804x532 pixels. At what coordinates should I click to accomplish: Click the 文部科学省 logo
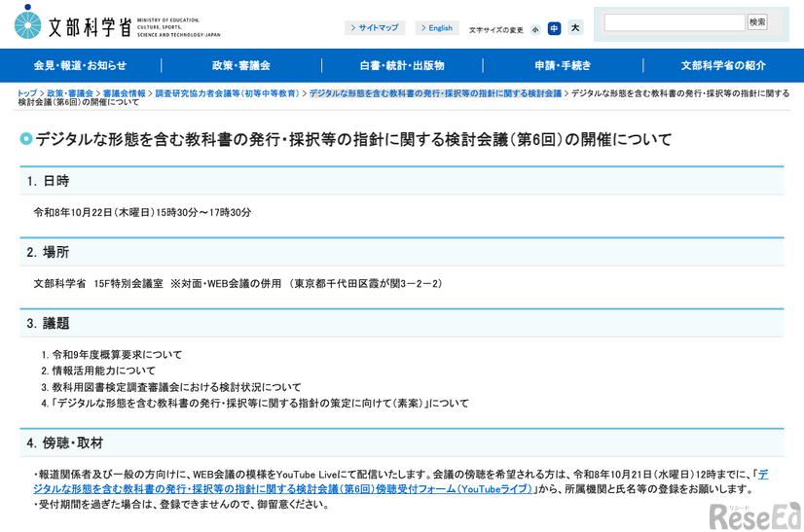click(117, 23)
